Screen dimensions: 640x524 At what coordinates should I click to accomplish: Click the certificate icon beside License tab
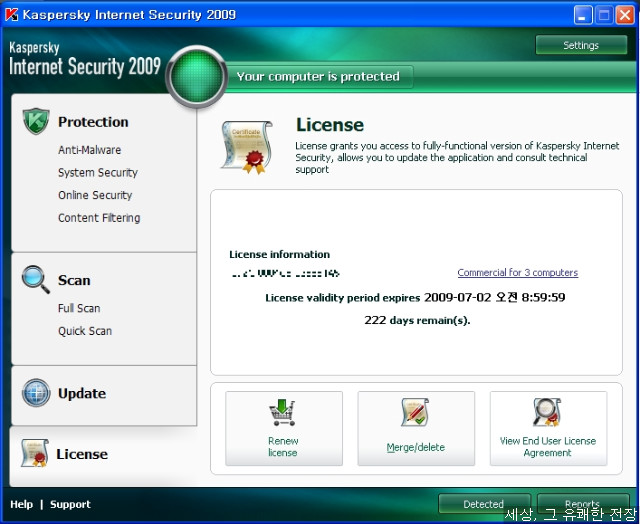(x=35, y=453)
